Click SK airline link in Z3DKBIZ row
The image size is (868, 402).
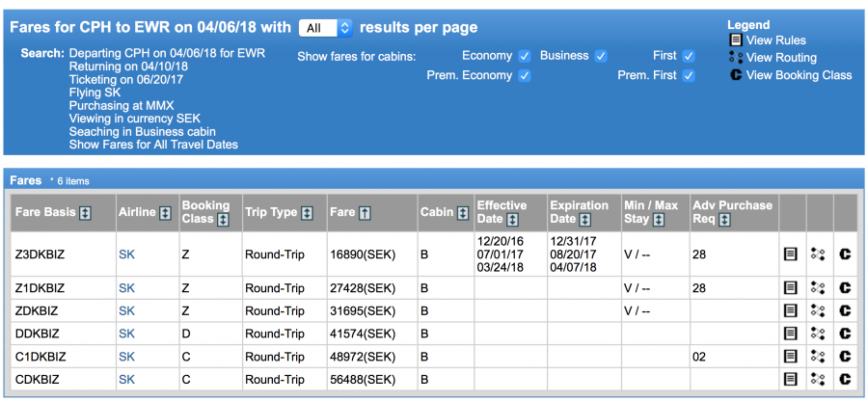pyautogui.click(x=127, y=255)
